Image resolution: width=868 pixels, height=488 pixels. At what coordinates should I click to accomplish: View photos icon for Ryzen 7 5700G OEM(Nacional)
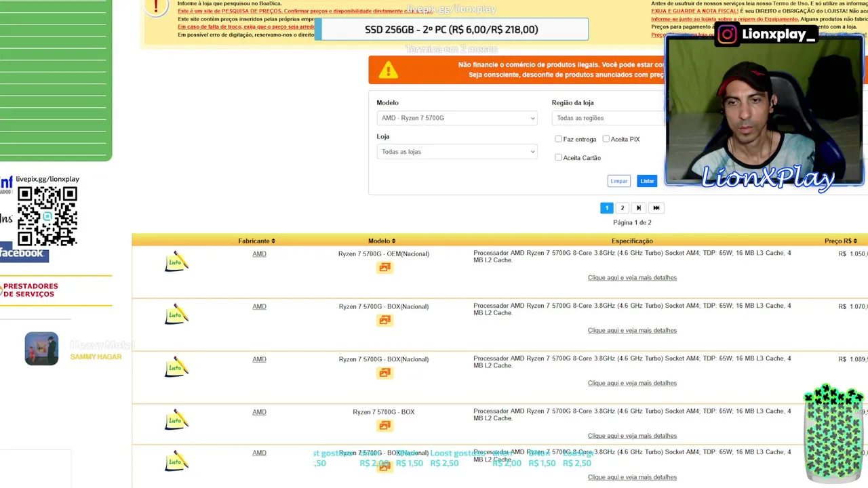pyautogui.click(x=384, y=267)
